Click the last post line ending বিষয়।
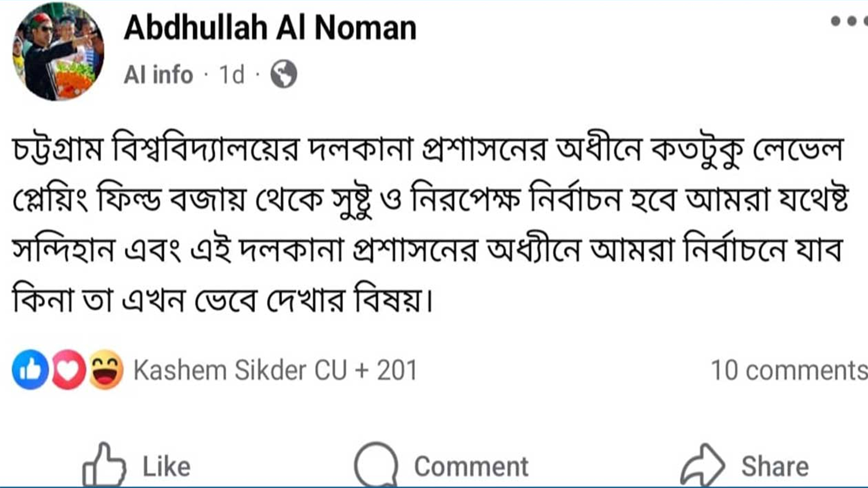Viewport: 868px width, 488px height. pyautogui.click(x=222, y=300)
